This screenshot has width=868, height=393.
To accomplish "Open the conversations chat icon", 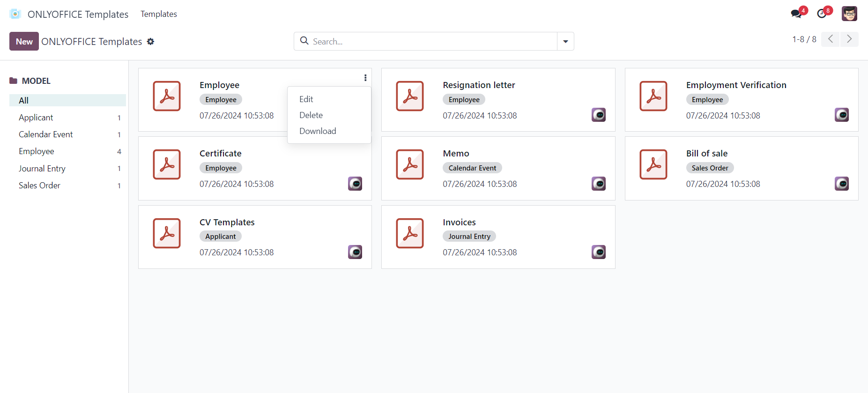I will (796, 14).
